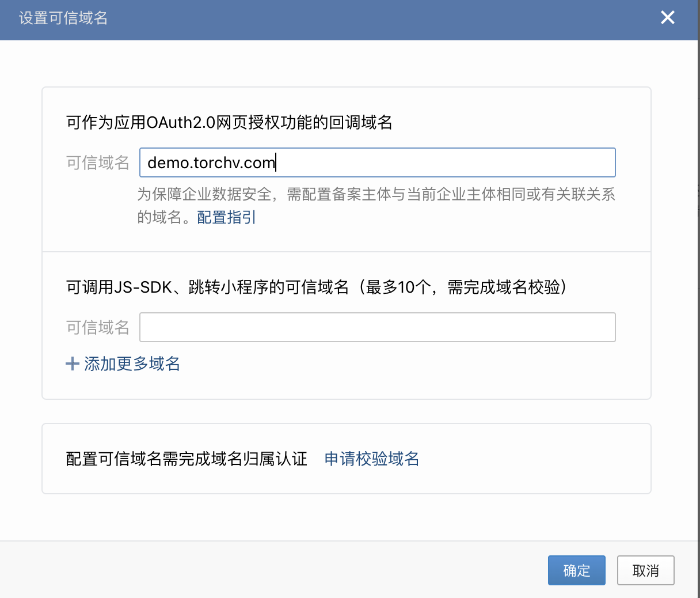Open the 申请校验域名 link
The height and width of the screenshot is (598, 700).
[x=372, y=459]
